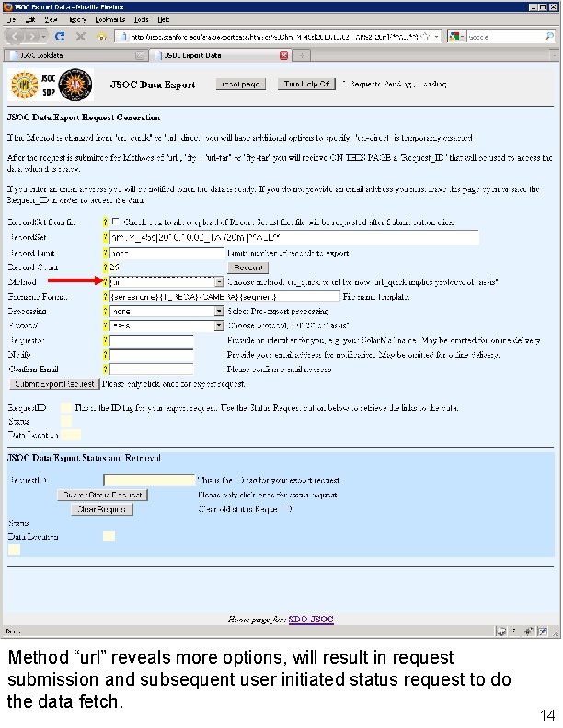Click the help icon for RecordSet from file
Image resolution: width=563 pixels, height=728 pixels.
(105, 222)
